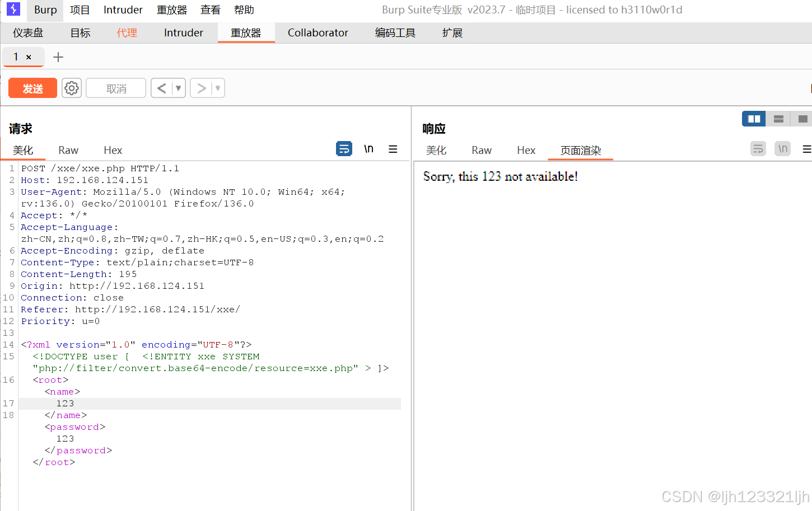Open the Intruder menu in menu bar
The image size is (812, 511).
click(123, 10)
